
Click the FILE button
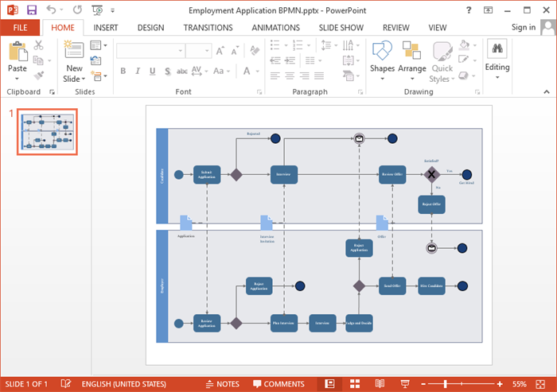click(x=20, y=27)
